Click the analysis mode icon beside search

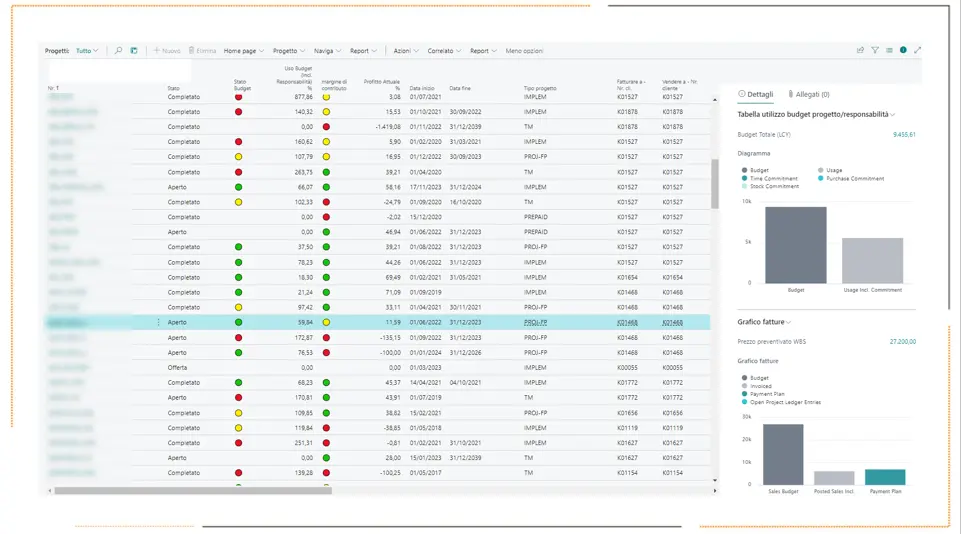[x=134, y=51]
